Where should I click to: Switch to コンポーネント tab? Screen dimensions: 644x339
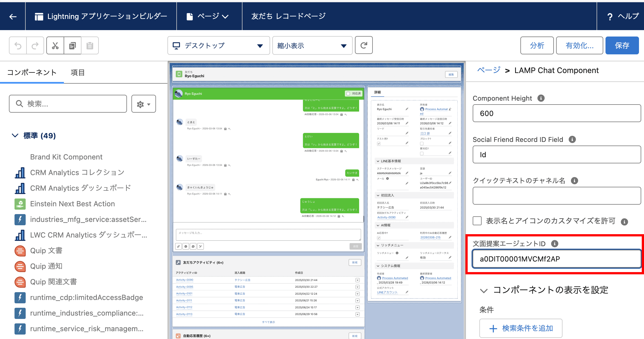point(32,72)
